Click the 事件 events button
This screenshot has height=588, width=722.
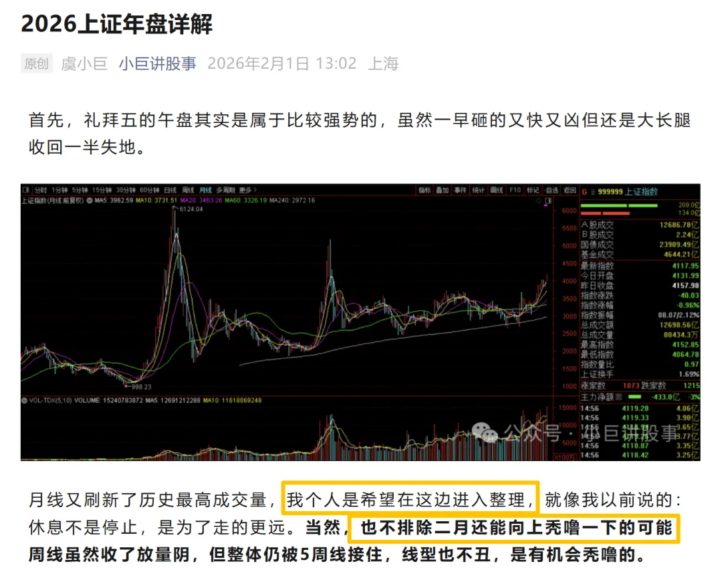click(460, 190)
